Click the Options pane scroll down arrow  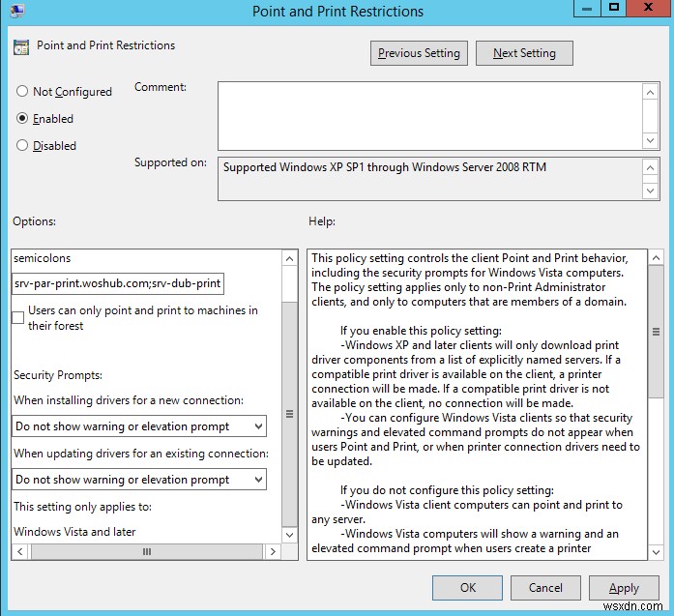[289, 535]
